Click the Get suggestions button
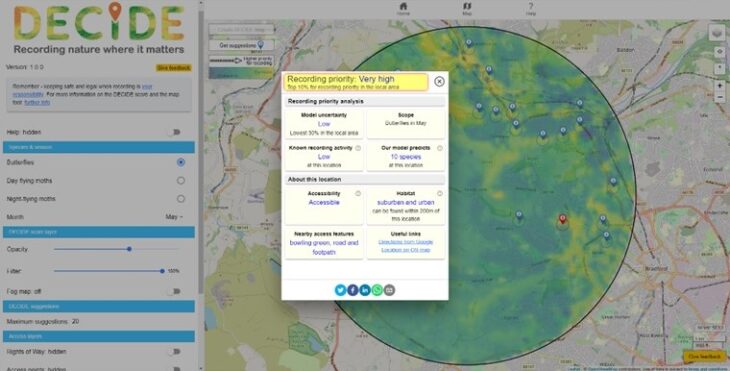The height and width of the screenshot is (371, 730). (x=241, y=45)
